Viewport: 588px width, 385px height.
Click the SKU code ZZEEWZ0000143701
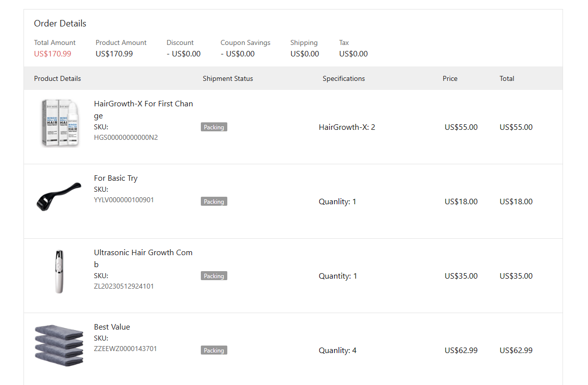tap(125, 349)
